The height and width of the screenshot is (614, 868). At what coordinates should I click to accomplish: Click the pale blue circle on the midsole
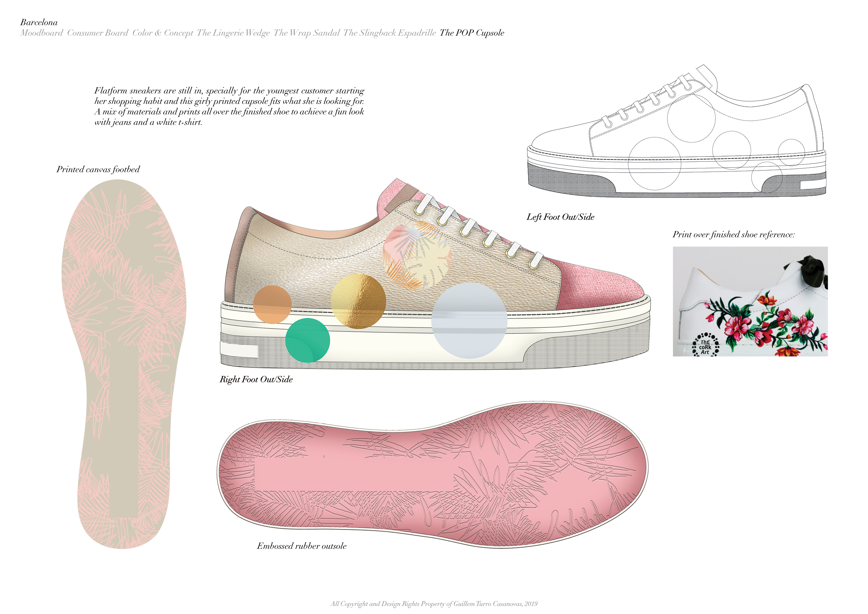tap(469, 320)
